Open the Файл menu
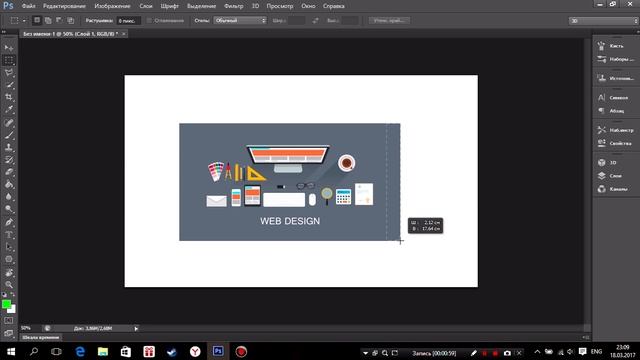This screenshot has height=360, width=640. 28,6
